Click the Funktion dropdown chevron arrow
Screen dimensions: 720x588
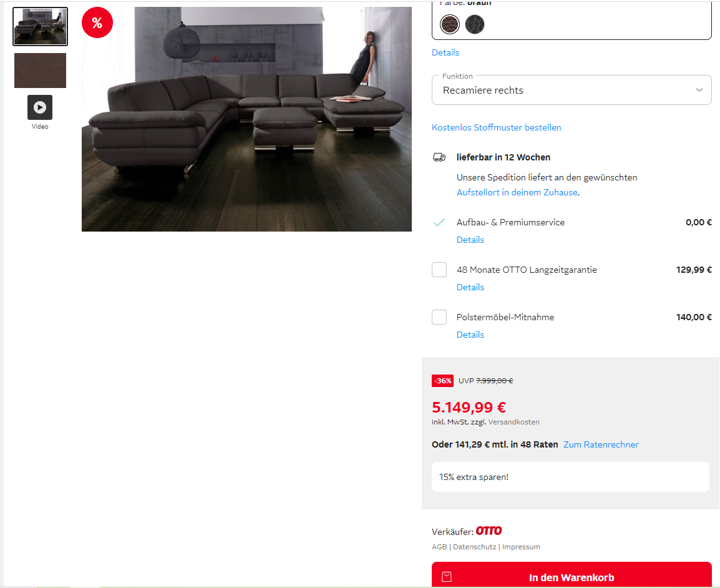(x=699, y=90)
